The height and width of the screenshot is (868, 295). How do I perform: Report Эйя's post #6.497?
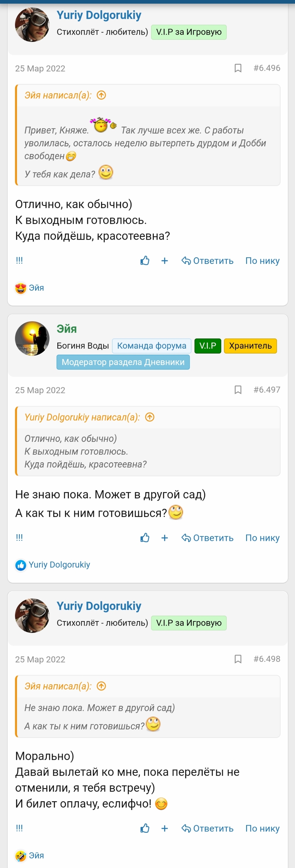19,538
